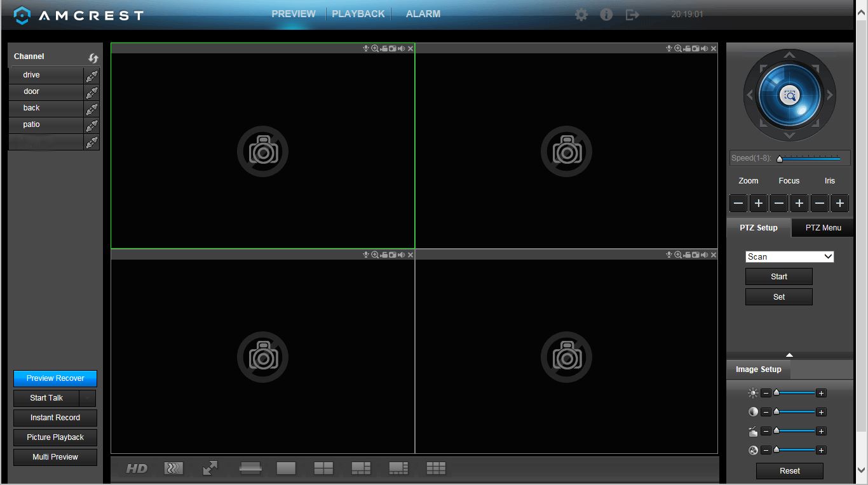Image resolution: width=868 pixels, height=485 pixels.
Task: Toggle stream connection for door channel
Action: tap(92, 92)
